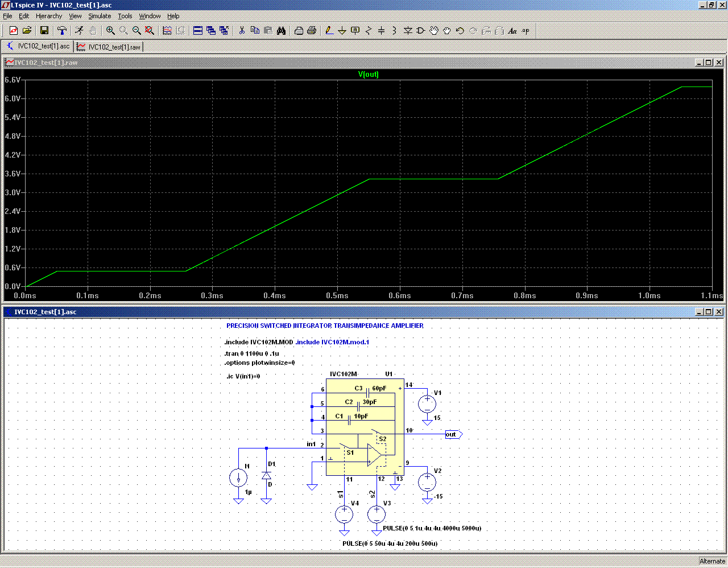The width and height of the screenshot is (728, 568).
Task: Select the V4 voltage source symbol
Action: 344,515
